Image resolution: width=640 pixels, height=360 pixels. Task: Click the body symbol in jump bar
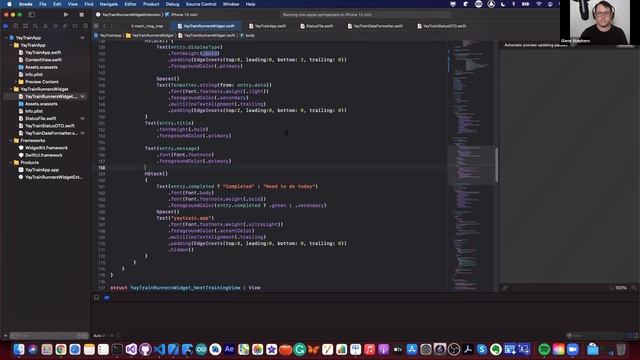[247, 36]
